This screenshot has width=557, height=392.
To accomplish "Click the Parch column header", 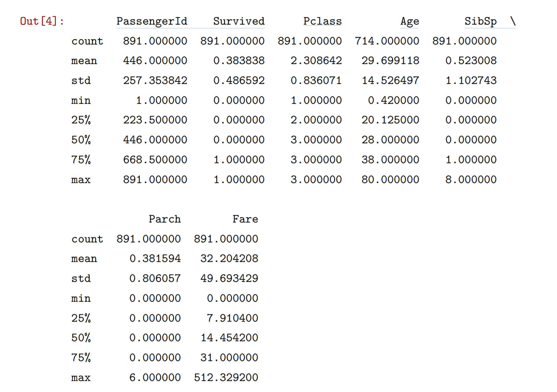I will coord(165,219).
